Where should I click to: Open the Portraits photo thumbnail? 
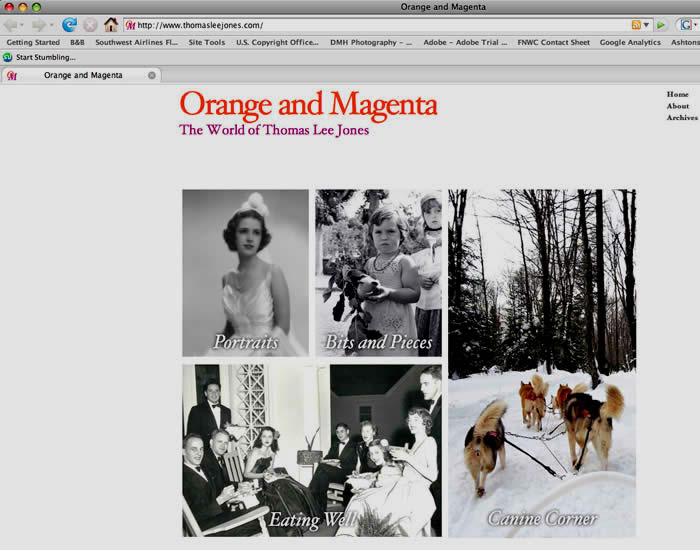click(245, 272)
